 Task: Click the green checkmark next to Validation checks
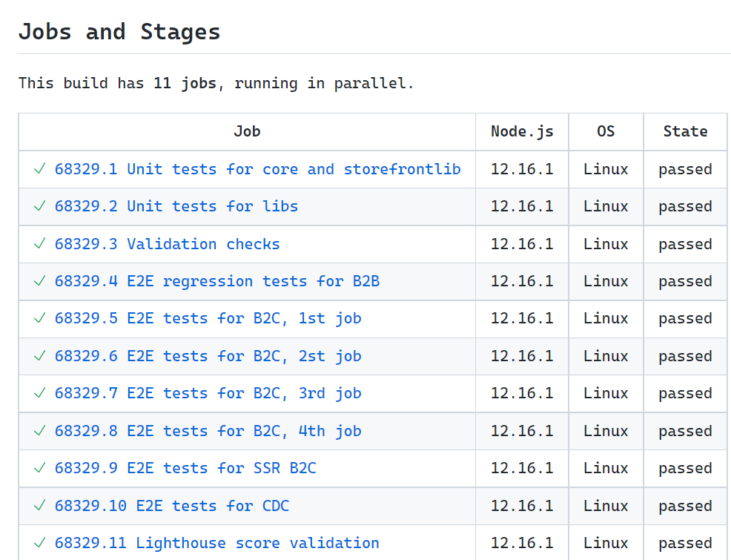point(40,244)
